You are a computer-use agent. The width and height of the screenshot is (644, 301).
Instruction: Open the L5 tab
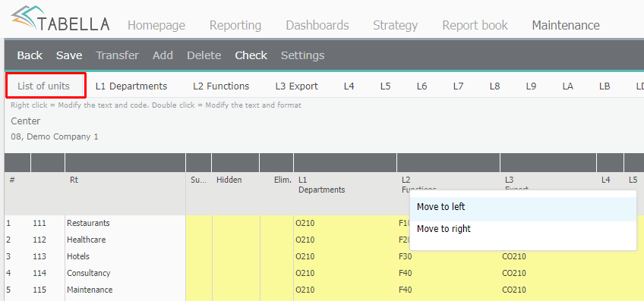pos(385,86)
